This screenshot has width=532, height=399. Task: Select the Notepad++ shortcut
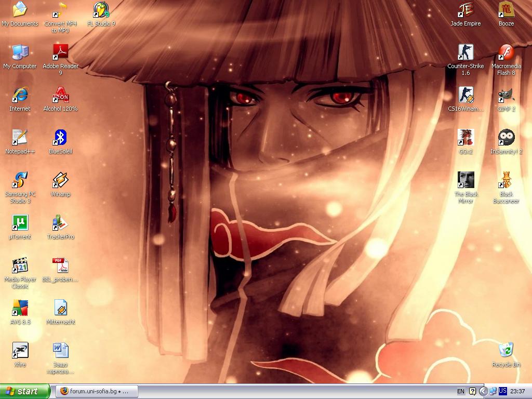[x=20, y=138]
